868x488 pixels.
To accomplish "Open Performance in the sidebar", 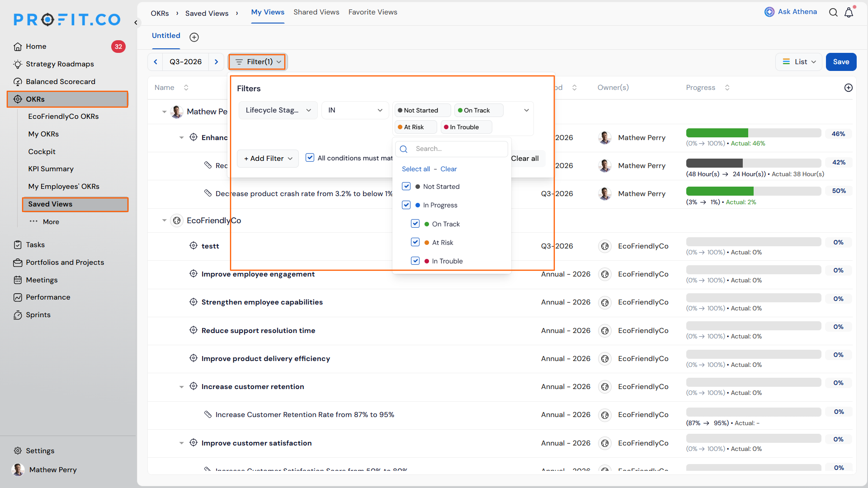I will click(x=48, y=297).
